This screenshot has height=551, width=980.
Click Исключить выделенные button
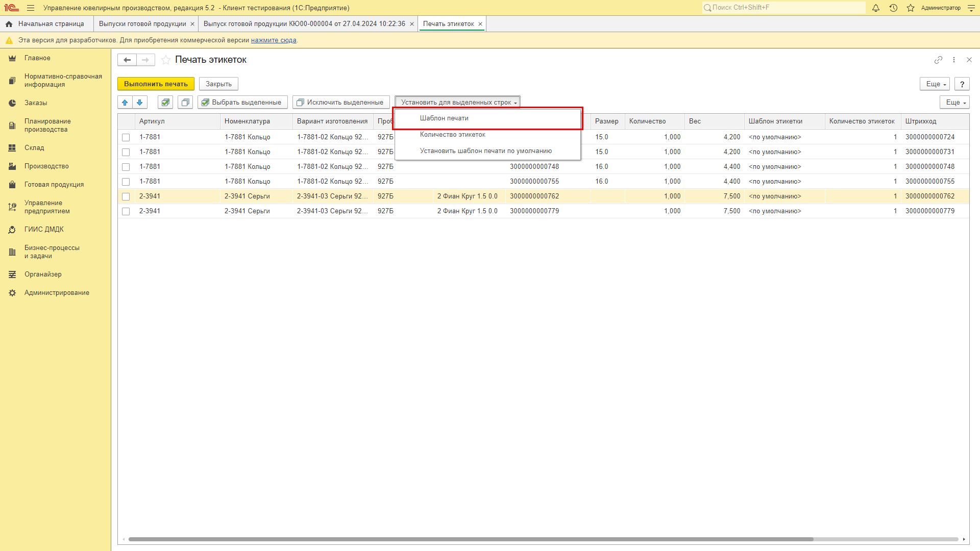pyautogui.click(x=341, y=103)
